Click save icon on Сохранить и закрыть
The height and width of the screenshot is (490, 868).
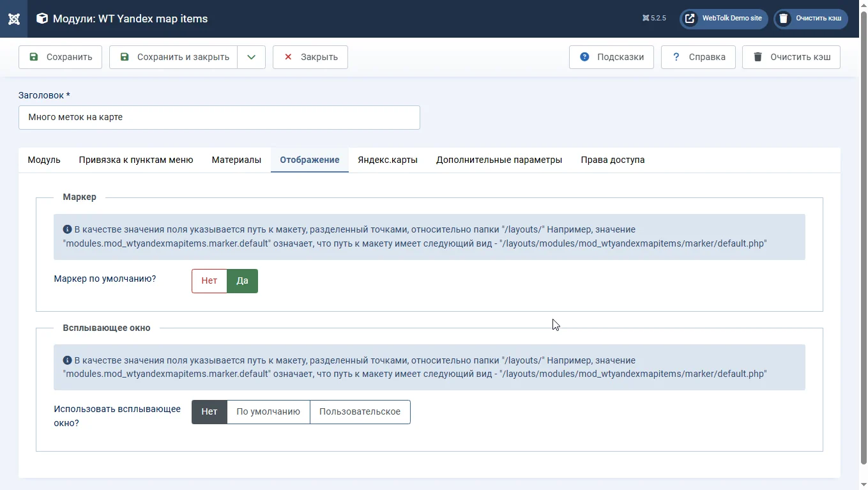pos(125,57)
